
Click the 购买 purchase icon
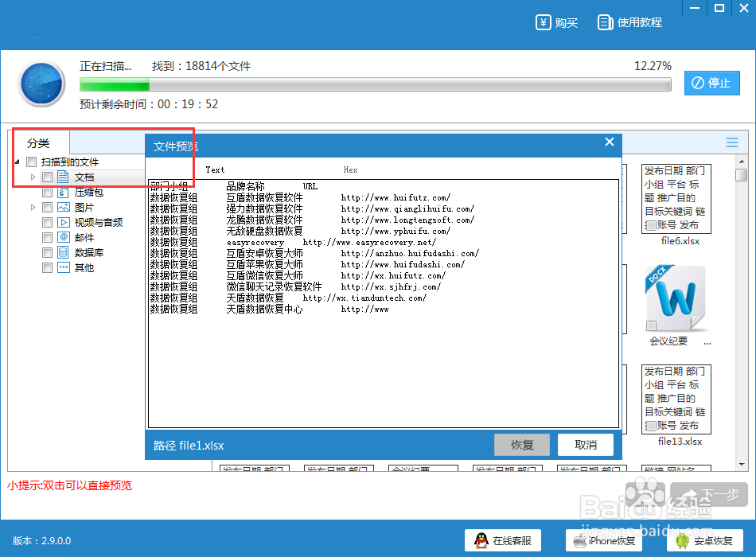click(x=543, y=22)
